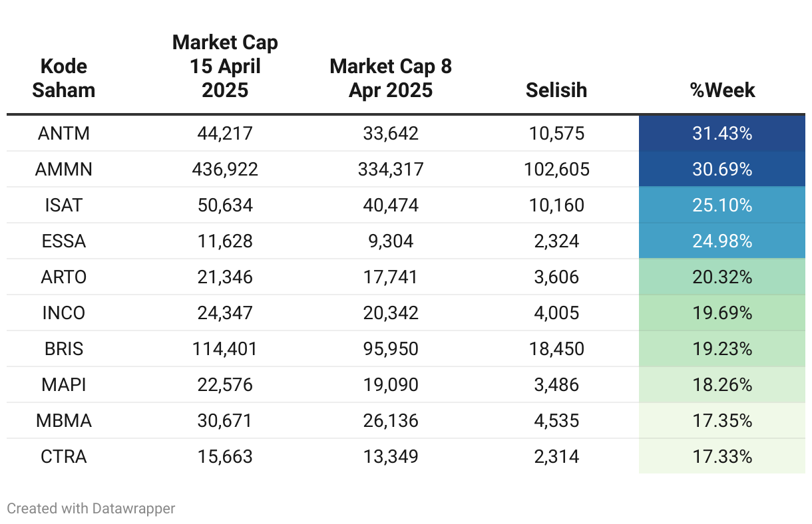
Task: Click the 17.35% cell for MBMA
Action: [x=722, y=421]
